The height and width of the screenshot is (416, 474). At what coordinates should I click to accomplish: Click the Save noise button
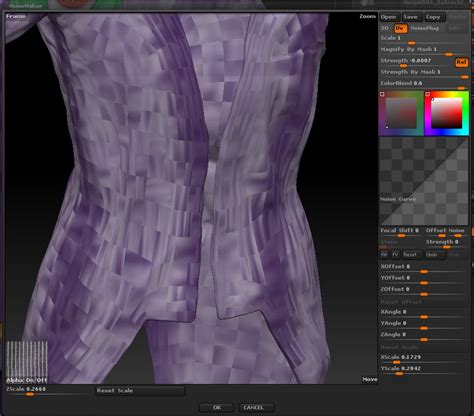click(411, 17)
